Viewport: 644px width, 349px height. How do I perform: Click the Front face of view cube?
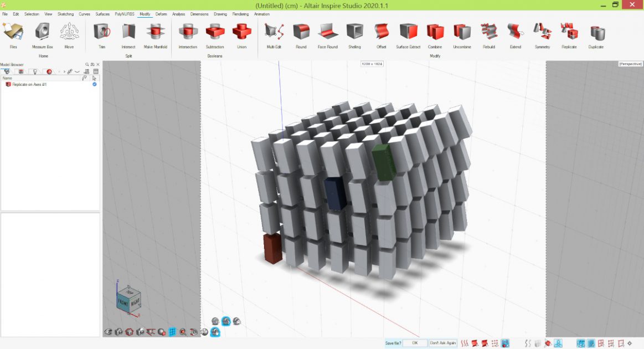[x=124, y=301]
